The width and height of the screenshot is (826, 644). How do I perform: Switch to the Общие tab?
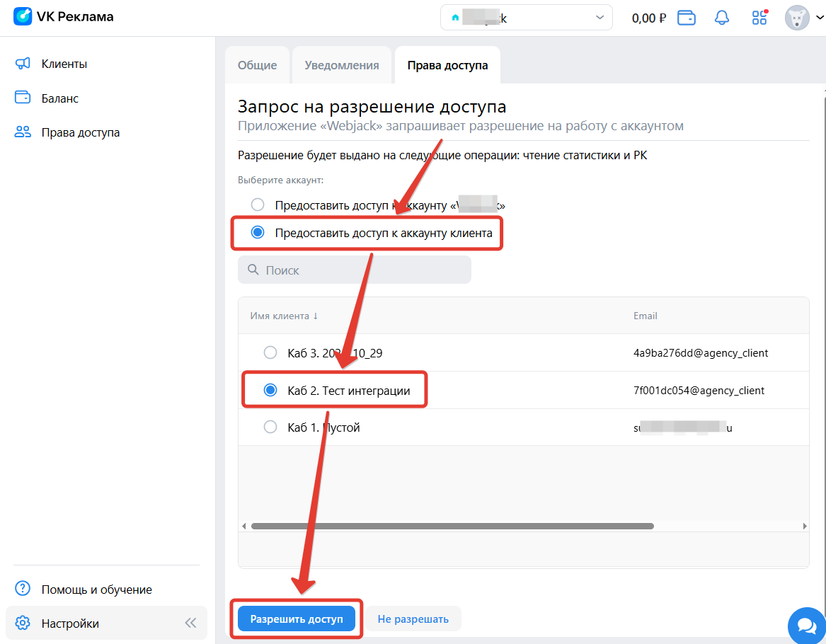pos(257,65)
